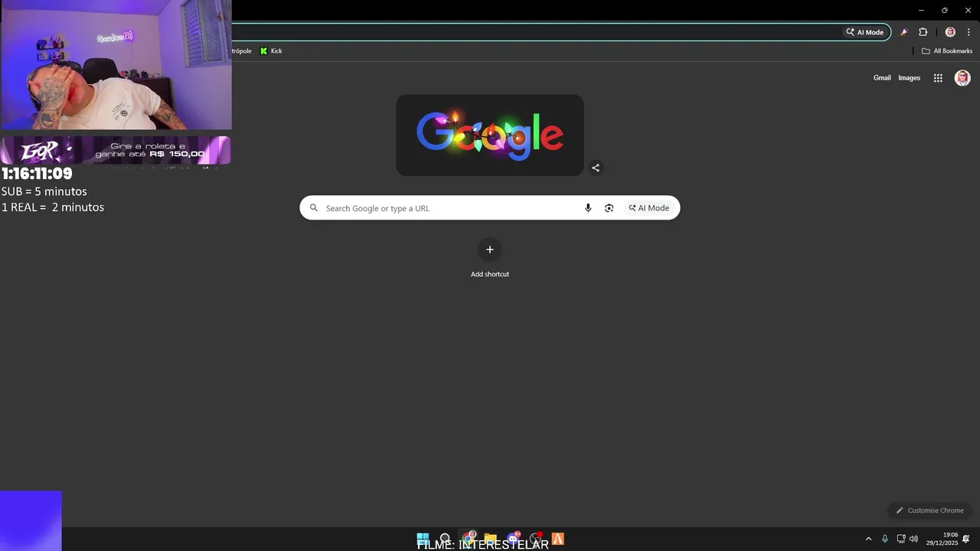Click the Google holiday lights doodle
Viewport: 980px width, 551px height.
point(490,135)
